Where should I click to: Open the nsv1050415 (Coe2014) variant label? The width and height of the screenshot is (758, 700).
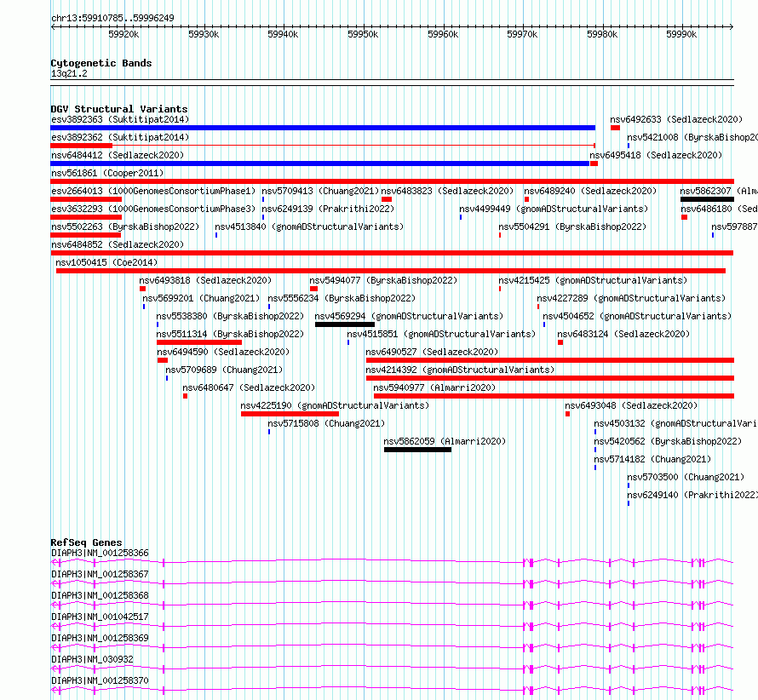pyautogui.click(x=106, y=262)
